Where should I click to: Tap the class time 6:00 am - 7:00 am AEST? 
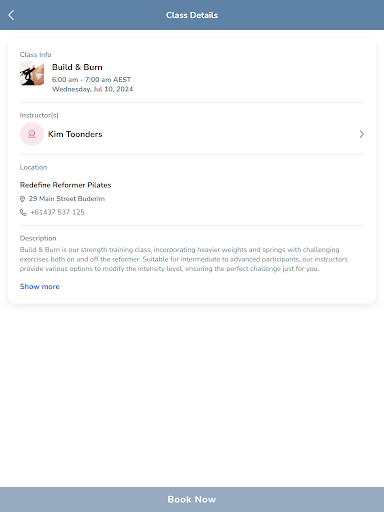coord(91,80)
